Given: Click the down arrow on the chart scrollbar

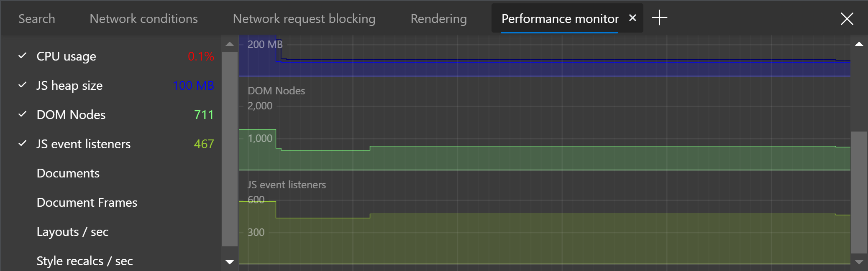Looking at the screenshot, I should [860, 262].
